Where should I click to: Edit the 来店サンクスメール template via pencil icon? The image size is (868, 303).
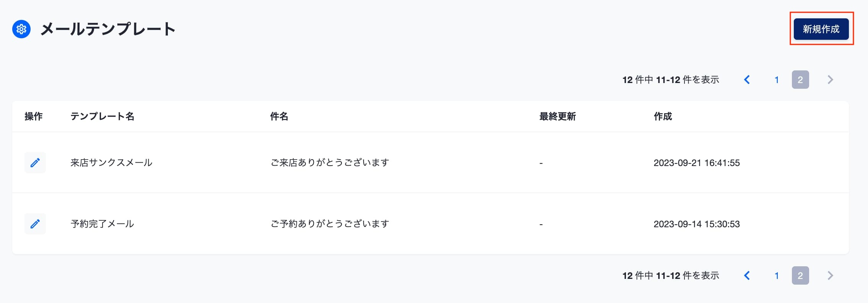(x=35, y=163)
